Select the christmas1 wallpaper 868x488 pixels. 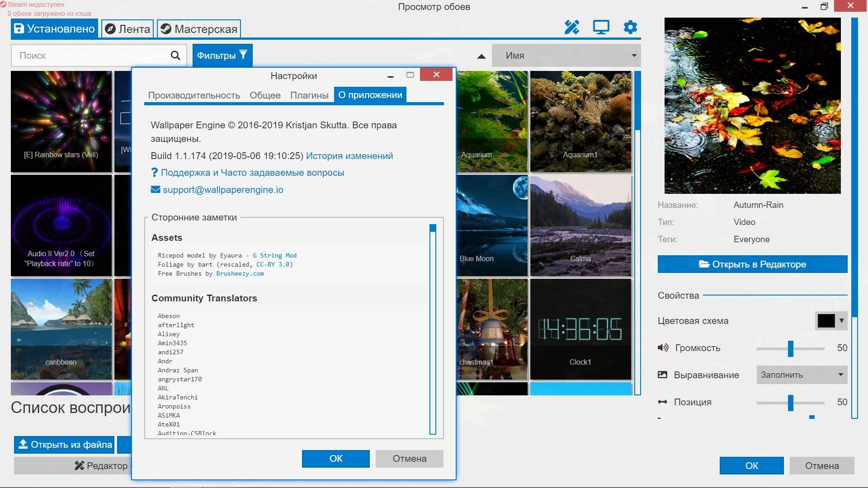pos(492,329)
